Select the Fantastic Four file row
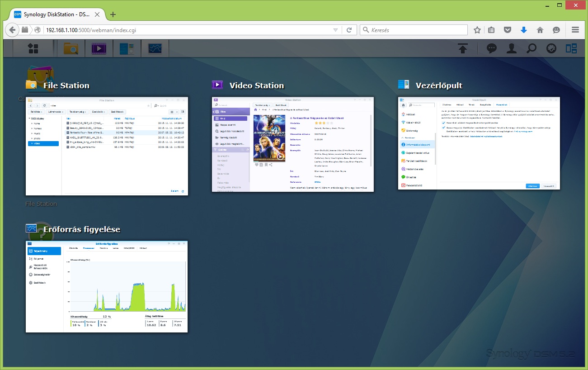588x370 pixels. click(125, 133)
